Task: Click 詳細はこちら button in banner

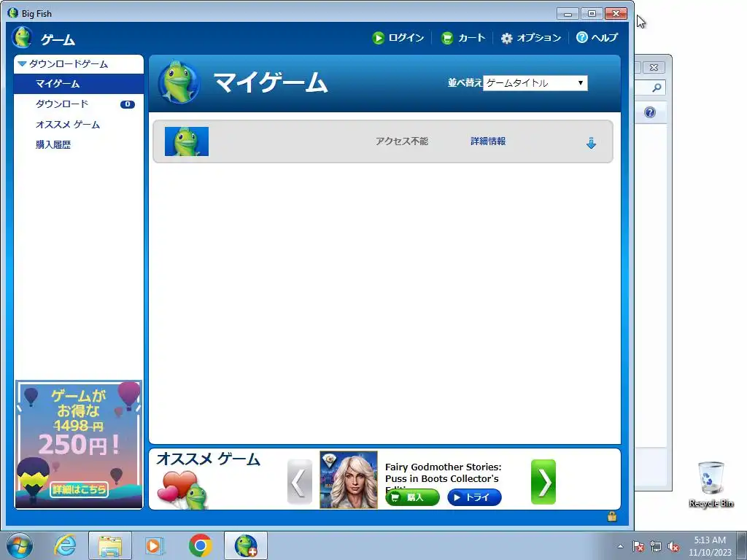Action: tap(79, 489)
